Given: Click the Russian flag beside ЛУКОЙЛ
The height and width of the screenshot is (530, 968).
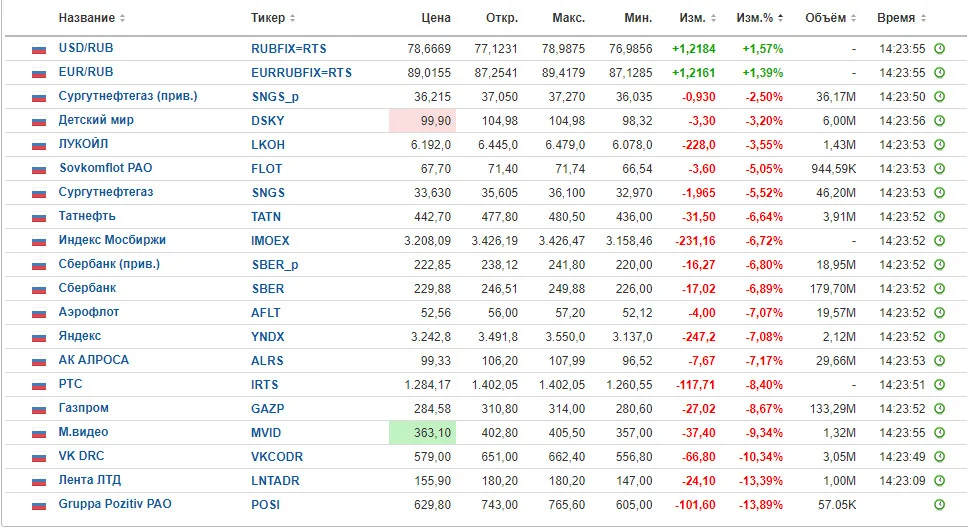Looking at the screenshot, I should (39, 146).
